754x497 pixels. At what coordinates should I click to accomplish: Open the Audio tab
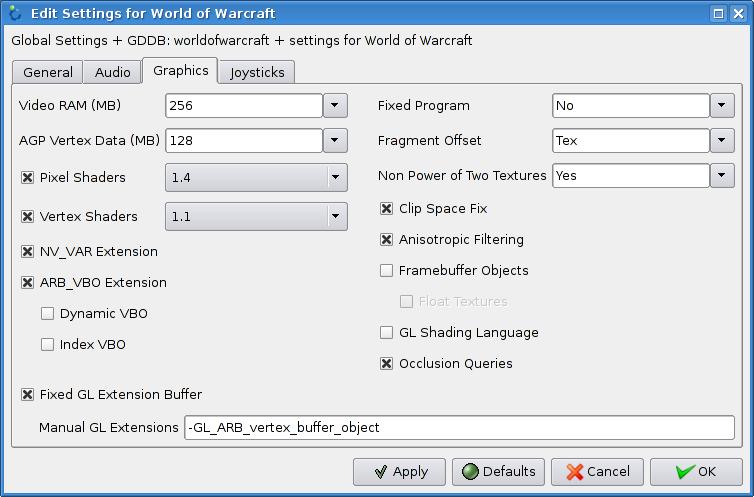[113, 72]
